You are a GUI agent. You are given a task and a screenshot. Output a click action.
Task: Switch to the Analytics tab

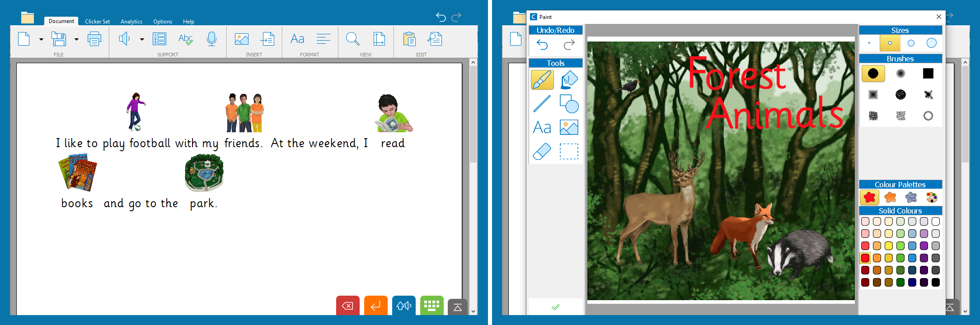(x=131, y=21)
